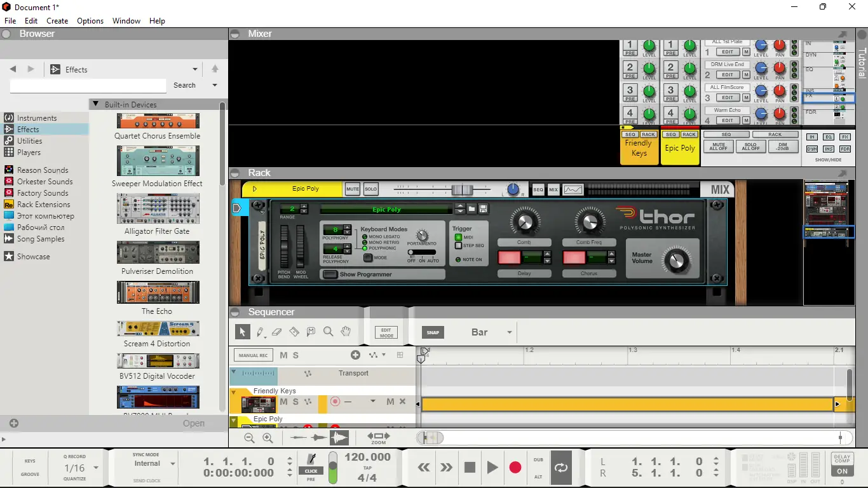Screen dimensions: 868x488
Task: Collapse the Transport track triangle
Action: 234,372
